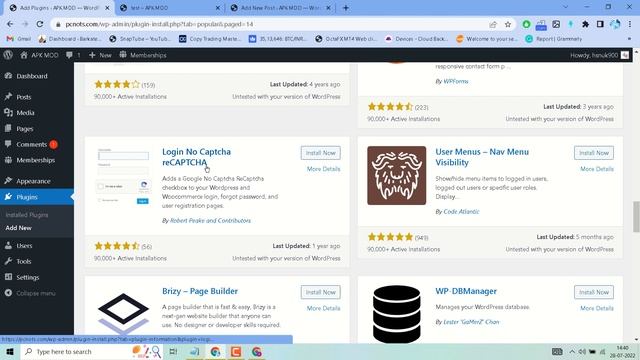Open a new browser tab
The width and height of the screenshot is (640, 360).
tap(346, 8)
